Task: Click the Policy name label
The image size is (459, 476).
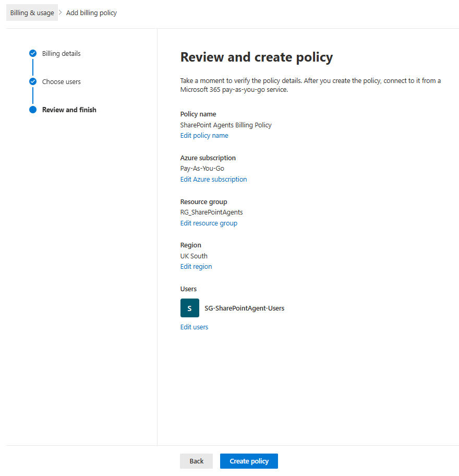Action: 198,114
